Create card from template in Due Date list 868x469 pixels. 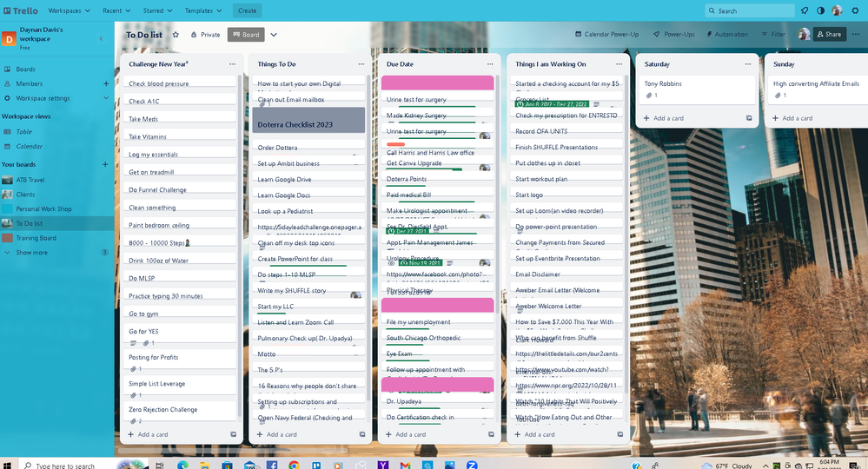(491, 435)
